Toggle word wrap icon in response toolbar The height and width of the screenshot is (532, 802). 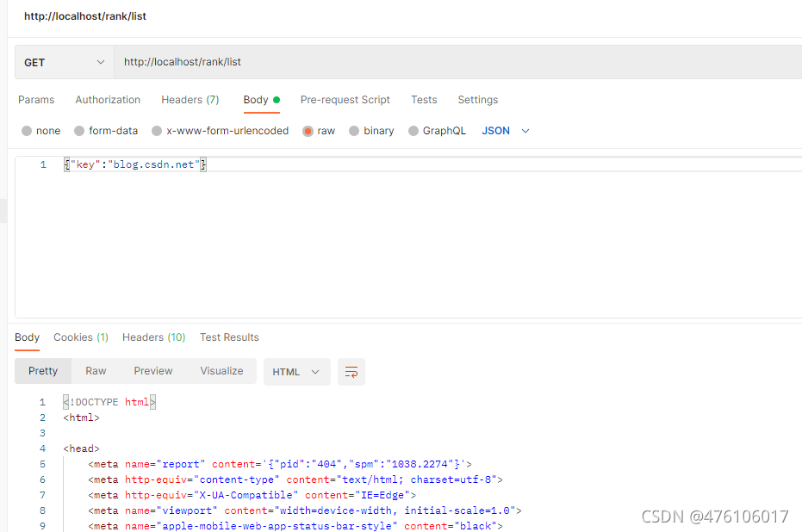pos(351,372)
